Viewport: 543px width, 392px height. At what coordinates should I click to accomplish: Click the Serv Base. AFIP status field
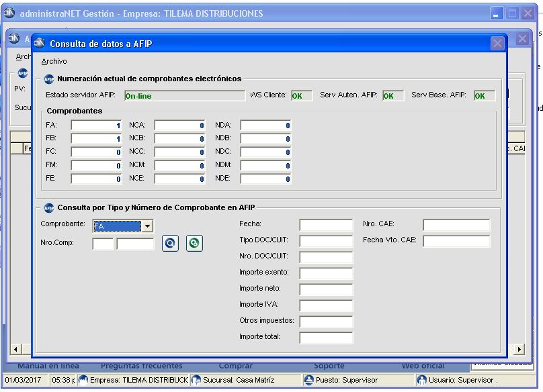coord(485,96)
